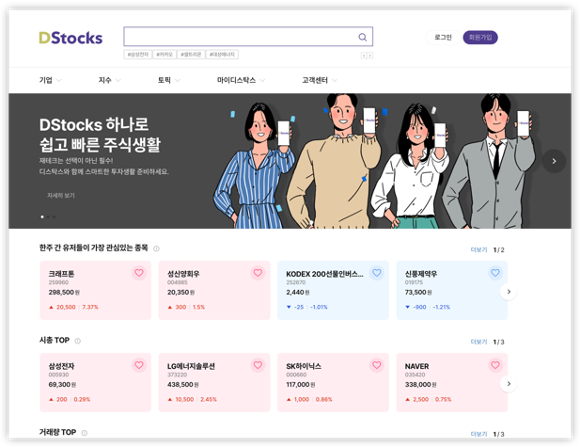The height and width of the screenshot is (448, 580).
Task: Slide 시총 TOP row to next cards
Action: tap(509, 384)
